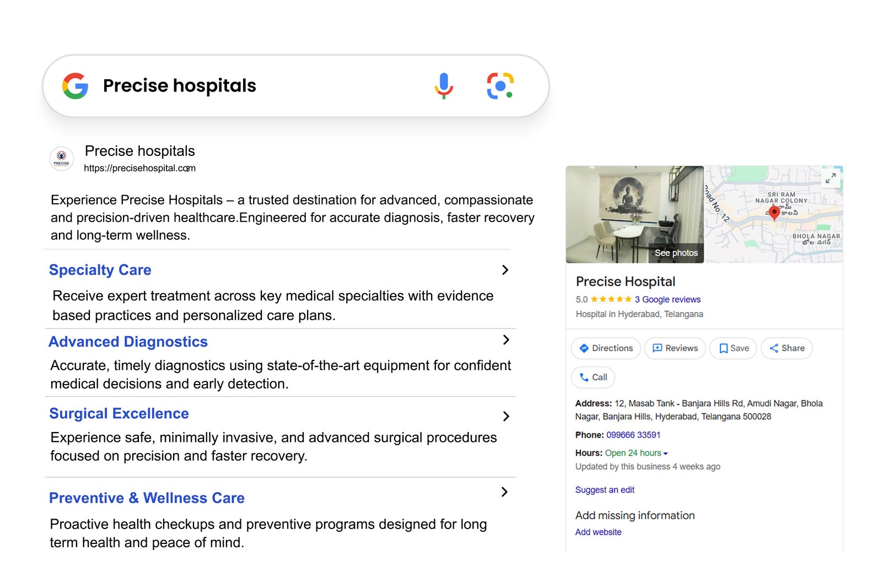Image resolution: width=882 pixels, height=588 pixels.
Task: Click the Add website link
Action: coord(598,532)
